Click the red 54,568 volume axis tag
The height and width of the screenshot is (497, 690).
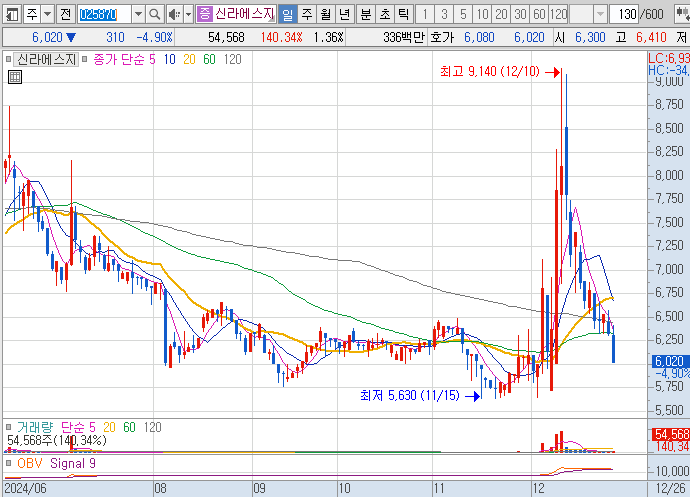pos(671,434)
